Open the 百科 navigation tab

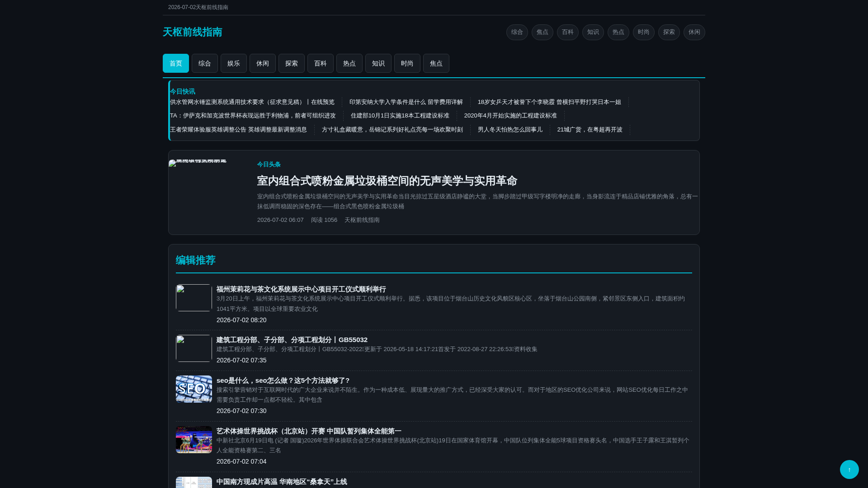coord(321,63)
